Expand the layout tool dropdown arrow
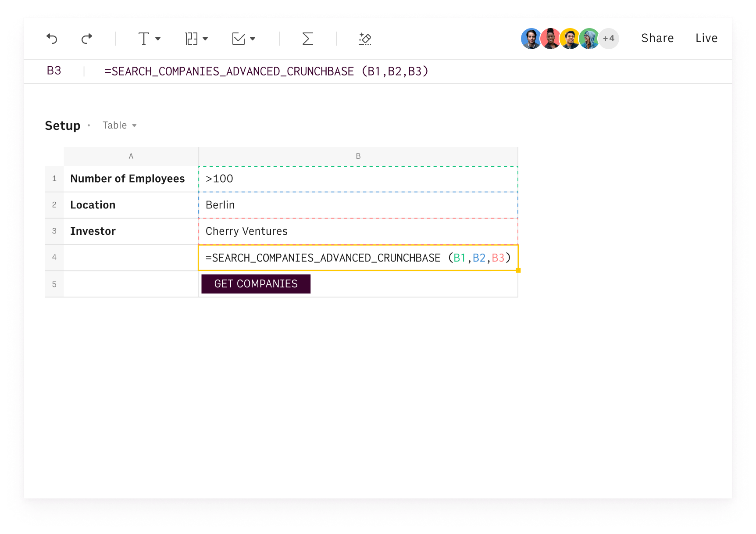 [x=205, y=39]
